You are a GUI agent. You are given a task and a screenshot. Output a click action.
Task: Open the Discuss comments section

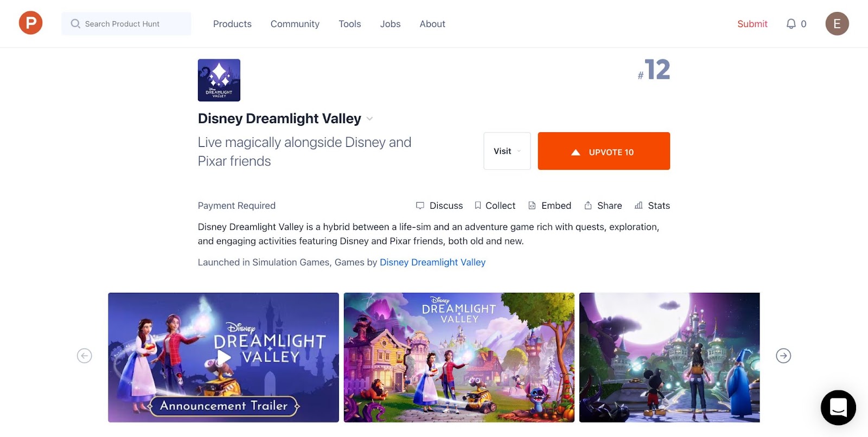click(439, 205)
